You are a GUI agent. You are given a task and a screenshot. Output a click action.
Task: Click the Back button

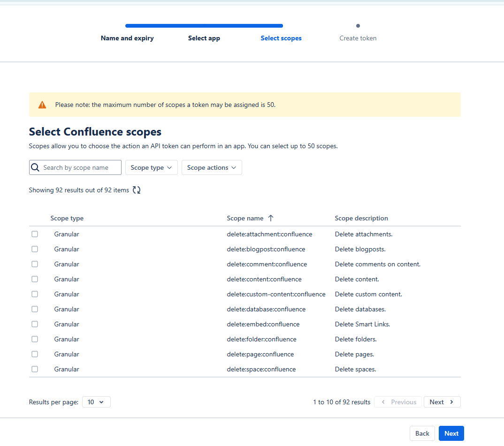[422, 433]
